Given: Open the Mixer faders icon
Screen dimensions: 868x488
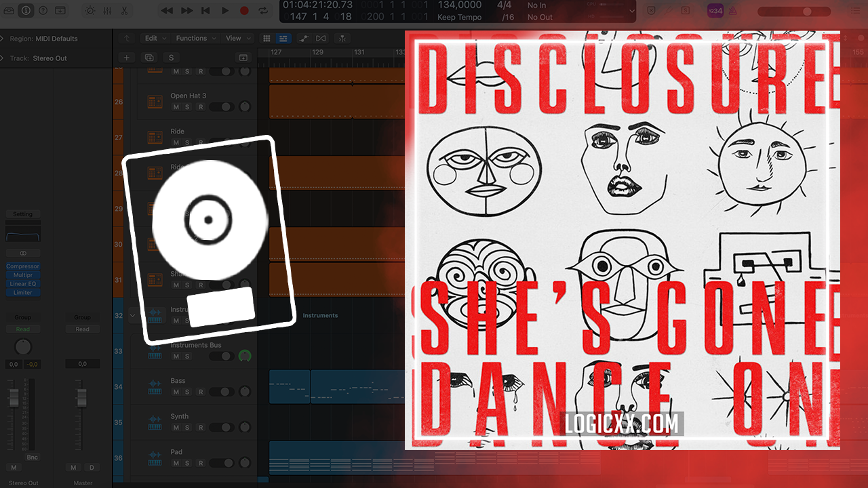Looking at the screenshot, I should pos(107,11).
